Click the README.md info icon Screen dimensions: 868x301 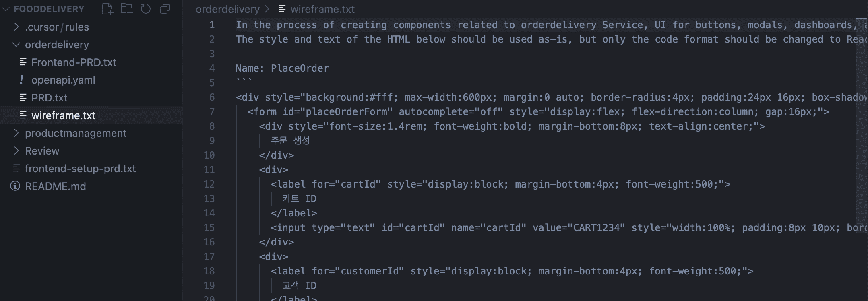(x=15, y=186)
